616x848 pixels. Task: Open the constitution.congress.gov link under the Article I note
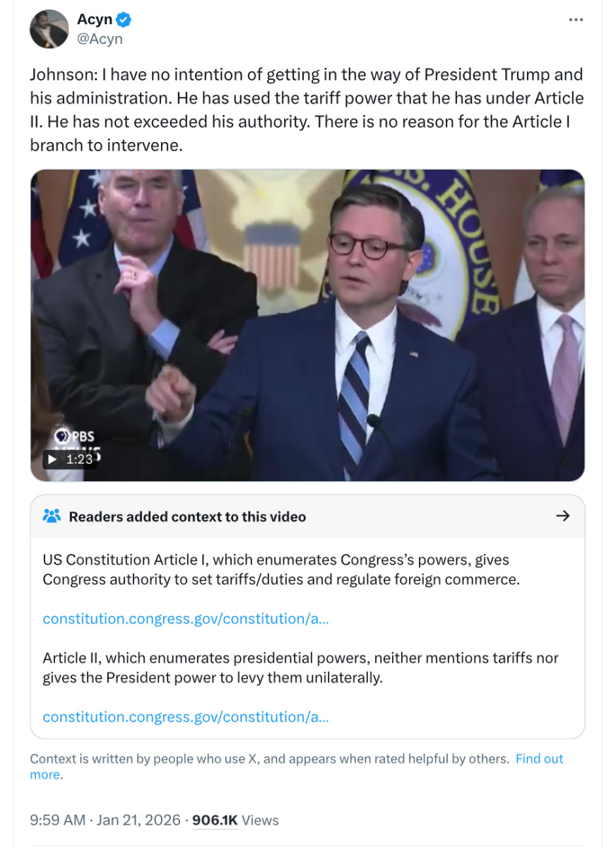tap(186, 618)
